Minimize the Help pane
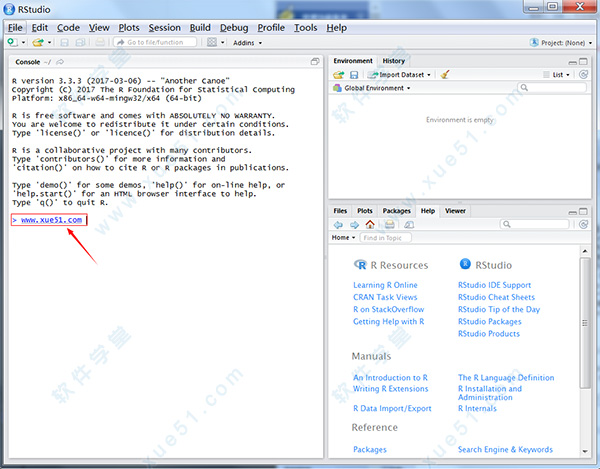This screenshot has height=469, width=600. pos(572,212)
